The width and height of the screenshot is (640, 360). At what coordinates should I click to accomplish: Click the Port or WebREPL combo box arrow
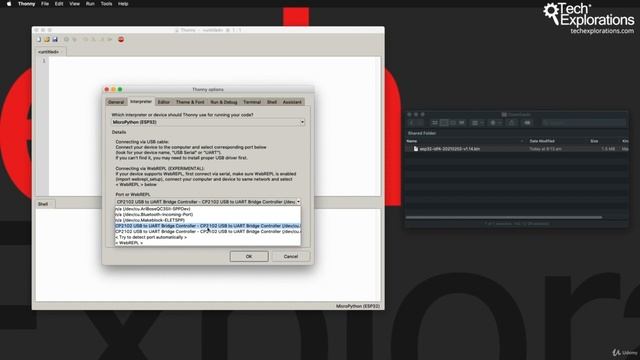pyautogui.click(x=298, y=202)
